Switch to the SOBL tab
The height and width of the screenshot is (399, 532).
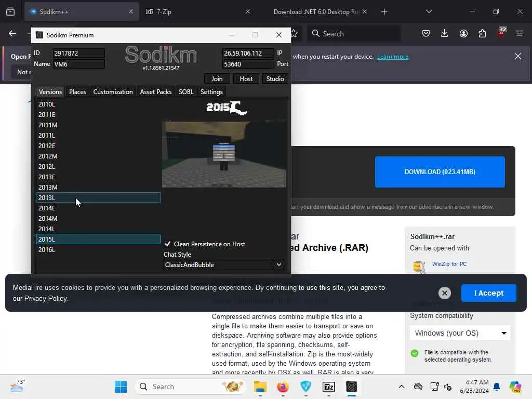click(186, 91)
